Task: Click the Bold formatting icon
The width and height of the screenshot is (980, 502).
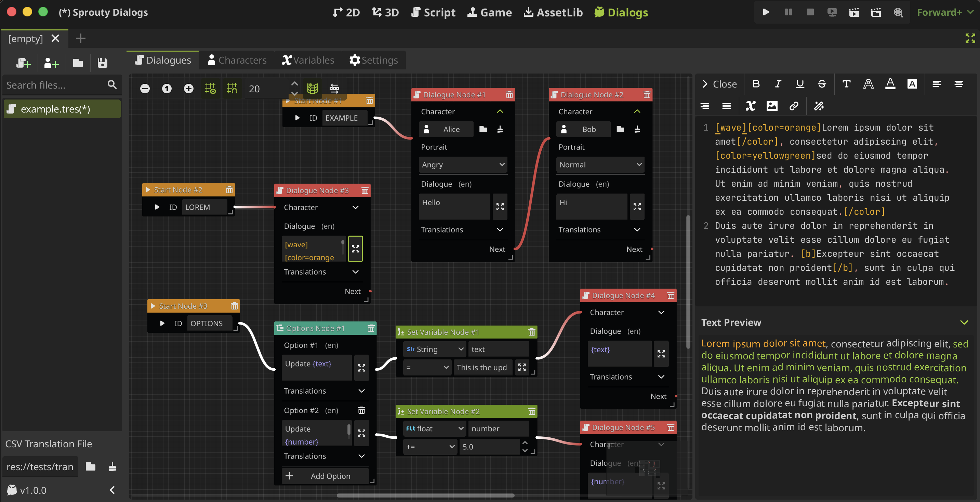Action: point(756,84)
